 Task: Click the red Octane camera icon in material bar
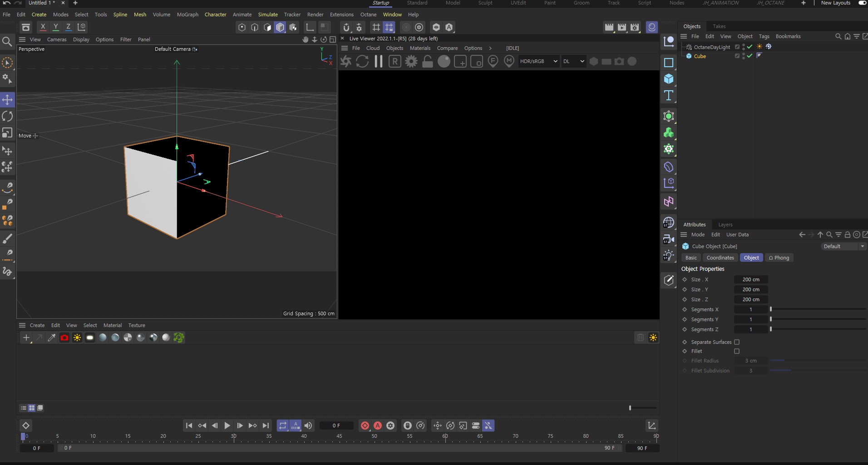coord(64,338)
